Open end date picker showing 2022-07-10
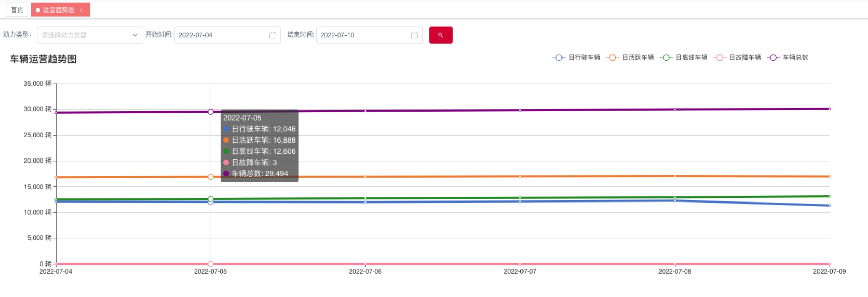The image size is (868, 297). click(x=362, y=35)
